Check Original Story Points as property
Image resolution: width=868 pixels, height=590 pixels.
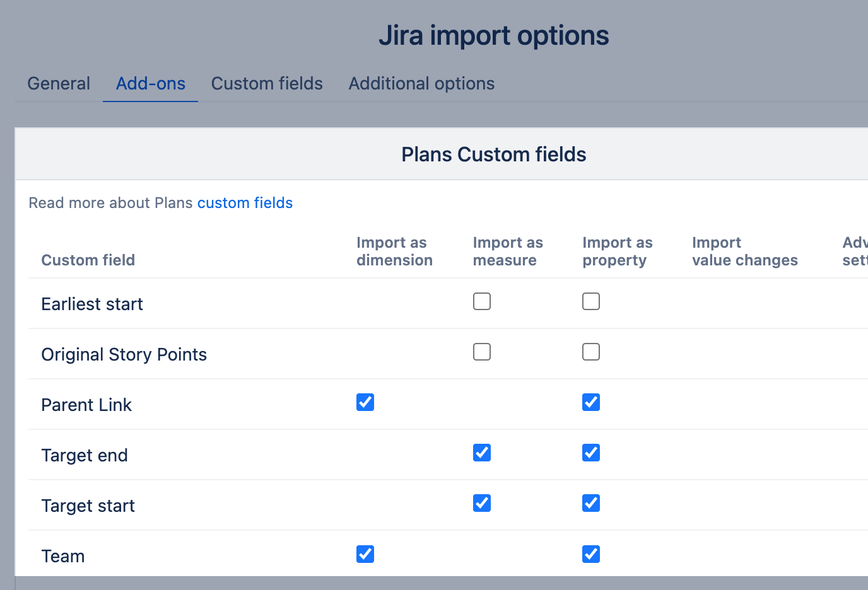(x=591, y=352)
